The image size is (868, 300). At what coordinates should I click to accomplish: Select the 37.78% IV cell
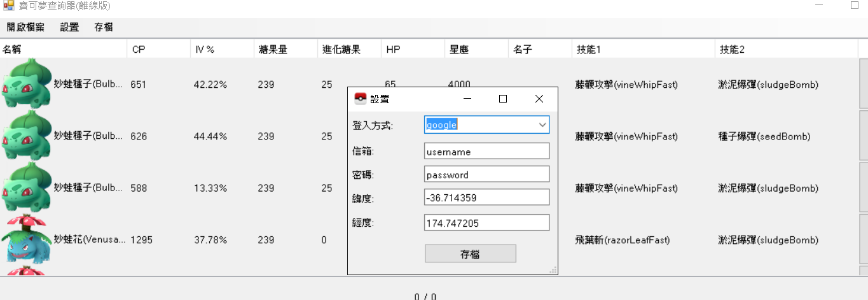(210, 240)
